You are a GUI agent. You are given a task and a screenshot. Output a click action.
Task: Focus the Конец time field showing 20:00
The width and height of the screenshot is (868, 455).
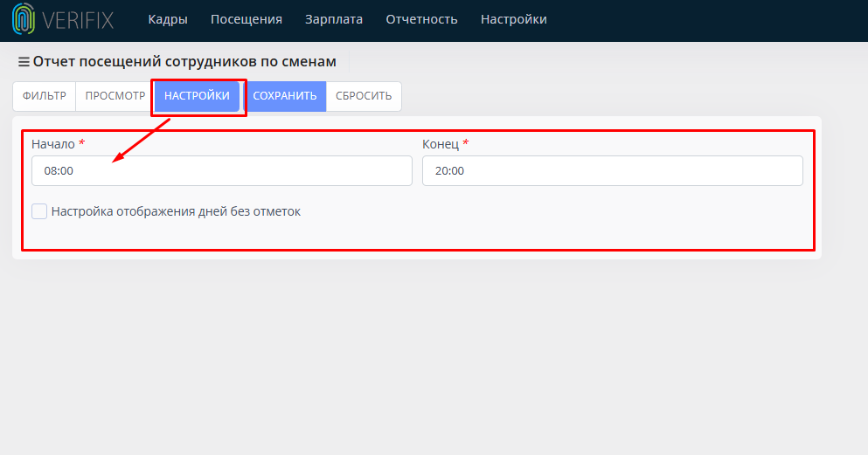(613, 170)
